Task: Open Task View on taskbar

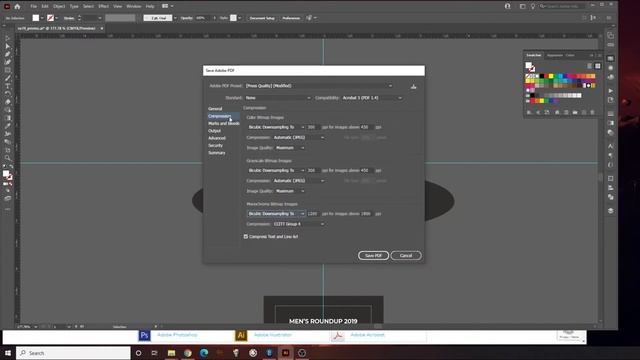Action: 154,353
